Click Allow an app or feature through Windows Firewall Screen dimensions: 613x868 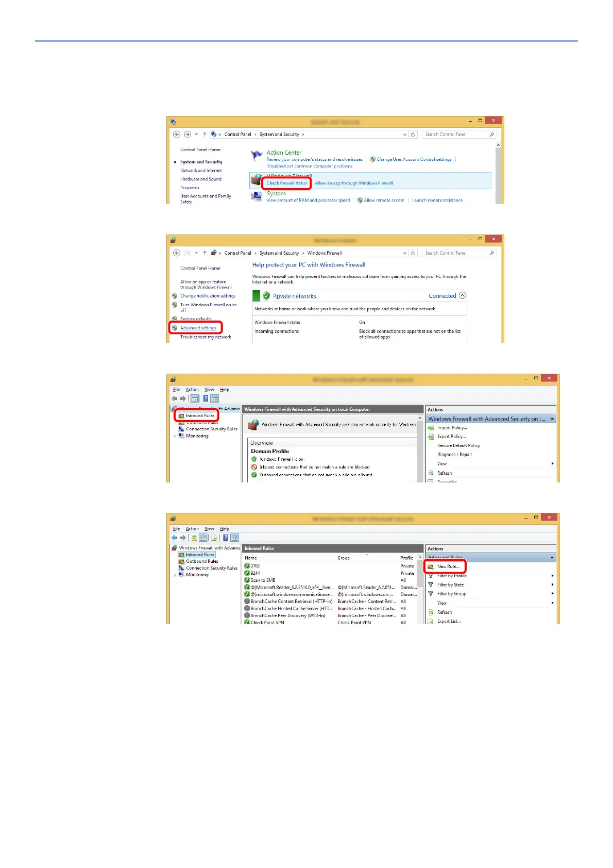(206, 285)
